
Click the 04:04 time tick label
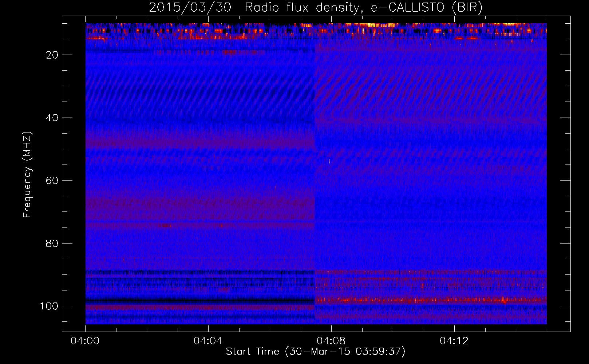pyautogui.click(x=208, y=341)
